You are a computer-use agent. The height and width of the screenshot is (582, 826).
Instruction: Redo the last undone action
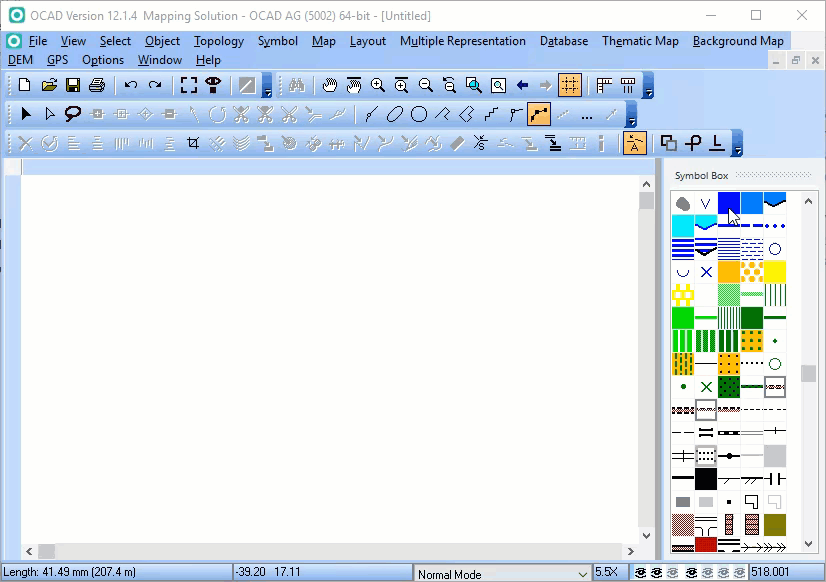155,85
